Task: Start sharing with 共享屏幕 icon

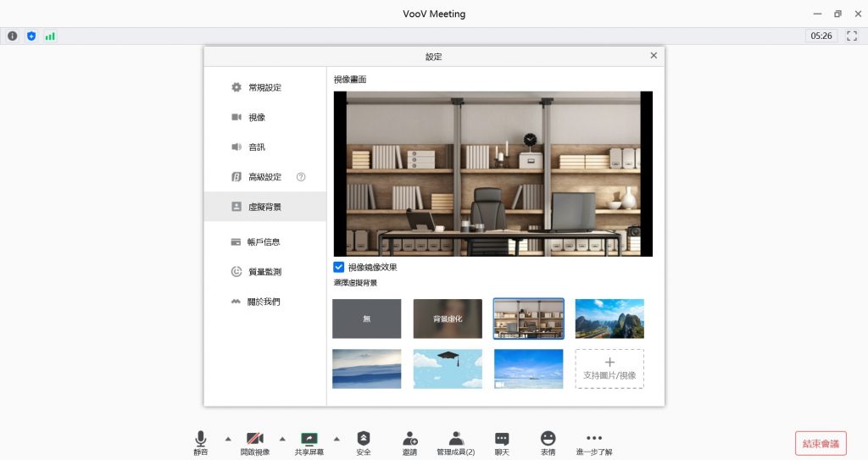Action: pyautogui.click(x=309, y=439)
